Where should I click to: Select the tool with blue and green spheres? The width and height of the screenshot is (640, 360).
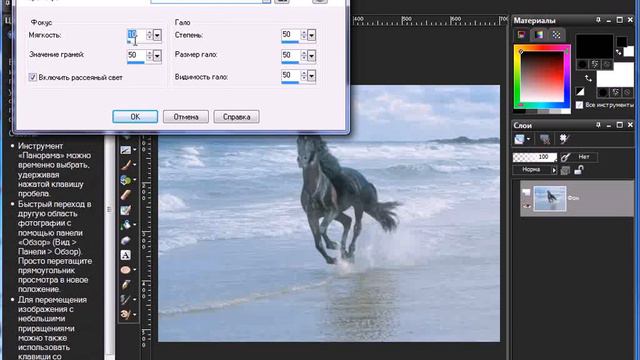[x=126, y=180]
